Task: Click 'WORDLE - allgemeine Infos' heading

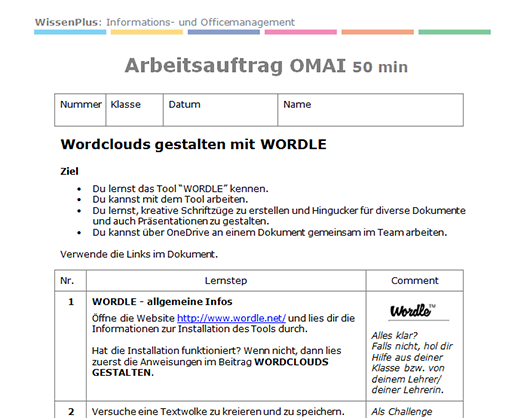Action: click(162, 301)
